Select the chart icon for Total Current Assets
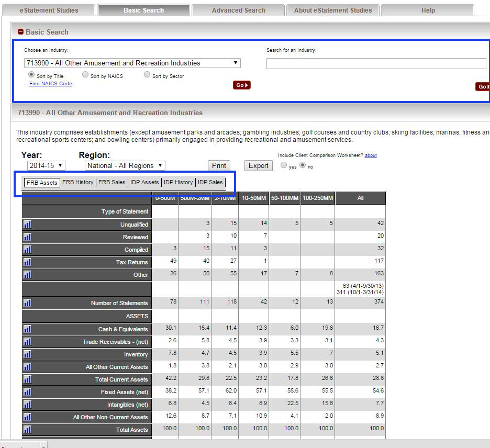The image size is (490, 448). pos(26,379)
